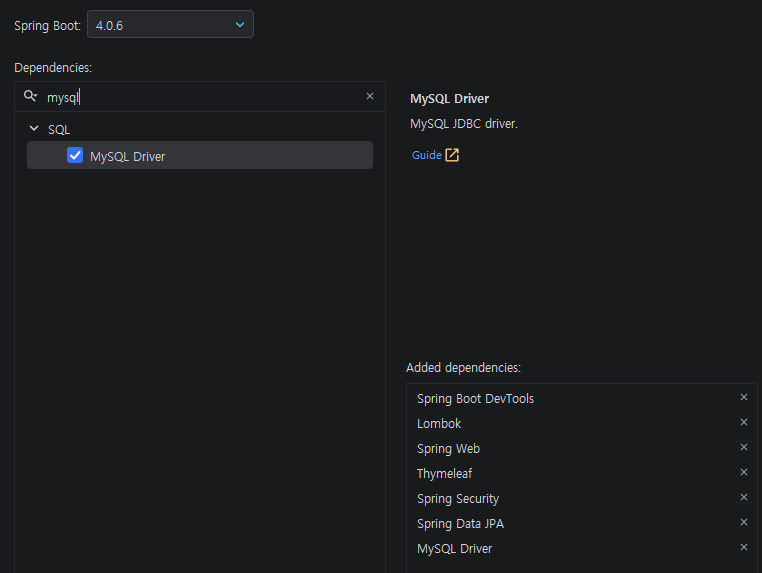Image resolution: width=762 pixels, height=573 pixels.
Task: Click the MySQL Driver description heading
Action: click(450, 99)
